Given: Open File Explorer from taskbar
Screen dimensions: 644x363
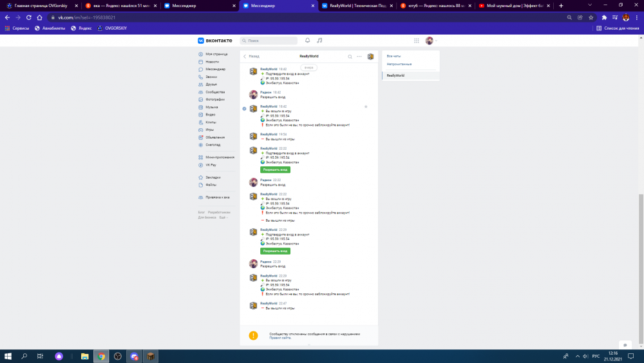Looking at the screenshot, I should pyautogui.click(x=84, y=357).
